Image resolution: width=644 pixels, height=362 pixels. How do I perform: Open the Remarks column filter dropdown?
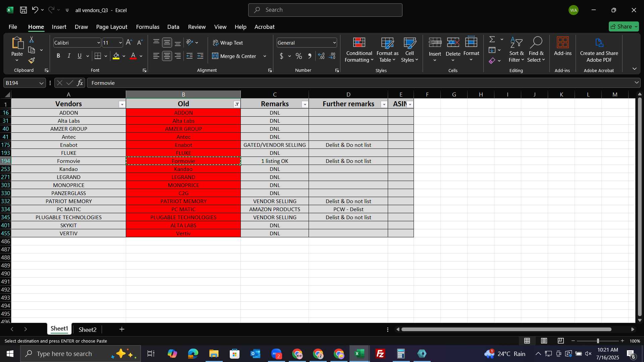pyautogui.click(x=305, y=105)
